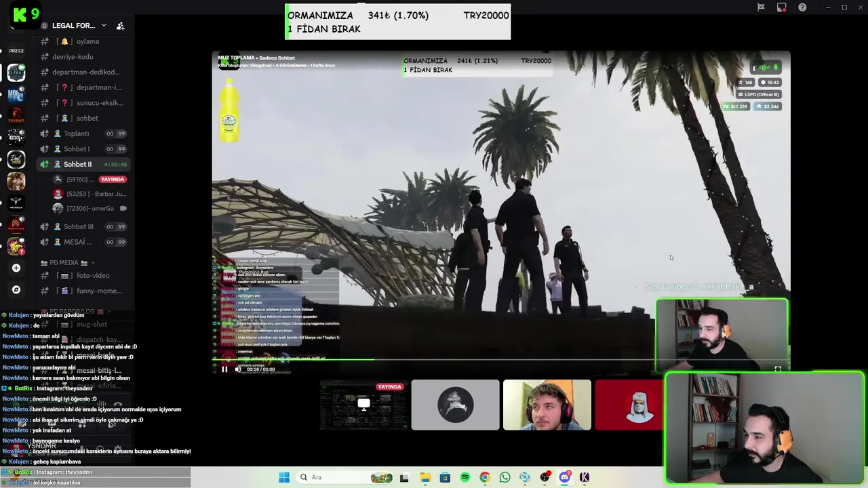
Task: Click the camera icon beside omerGa
Action: [x=123, y=208]
